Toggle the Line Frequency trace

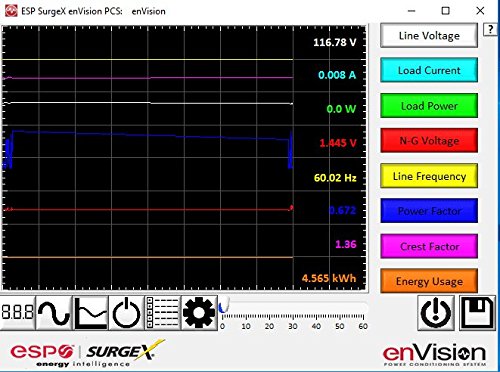pyautogui.click(x=429, y=176)
